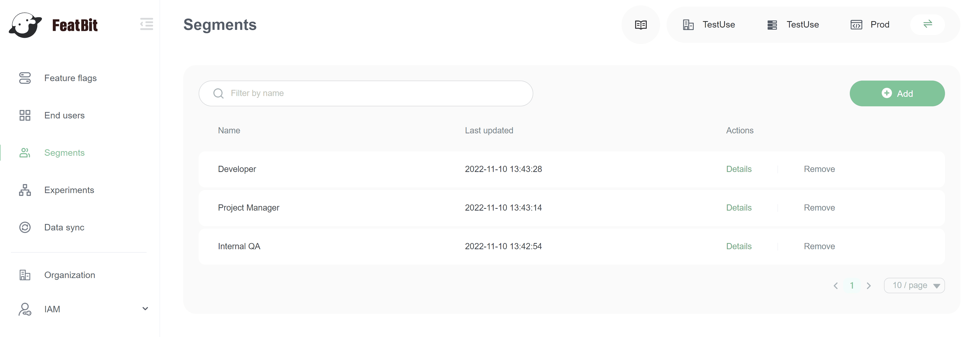Select page 1 in pagination
Image resolution: width=980 pixels, height=337 pixels.
852,286
